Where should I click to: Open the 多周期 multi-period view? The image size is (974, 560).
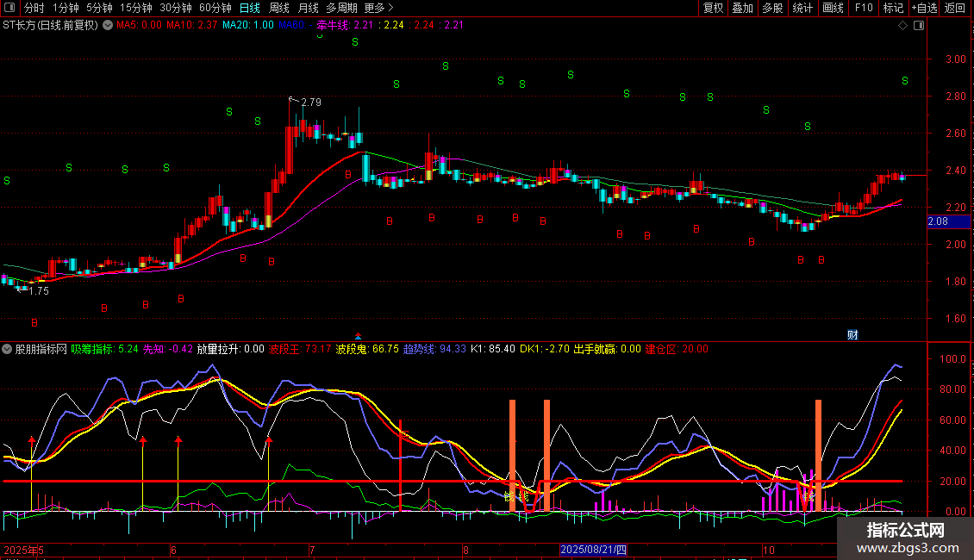(341, 8)
